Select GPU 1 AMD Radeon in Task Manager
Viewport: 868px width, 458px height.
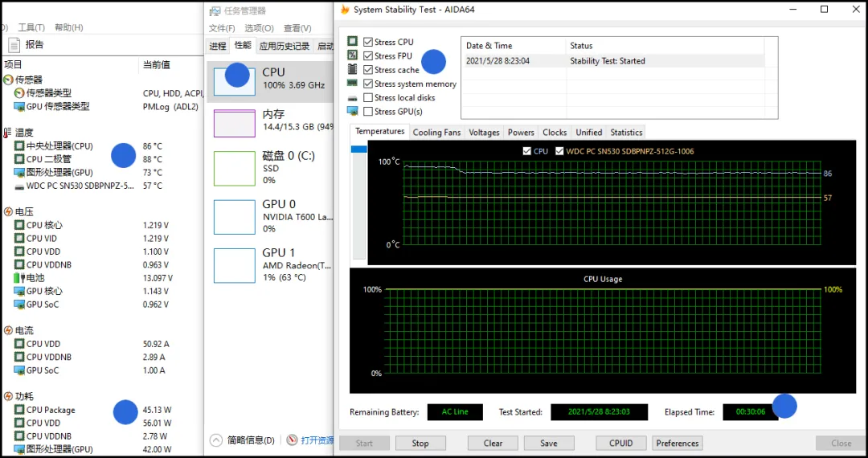coord(270,264)
